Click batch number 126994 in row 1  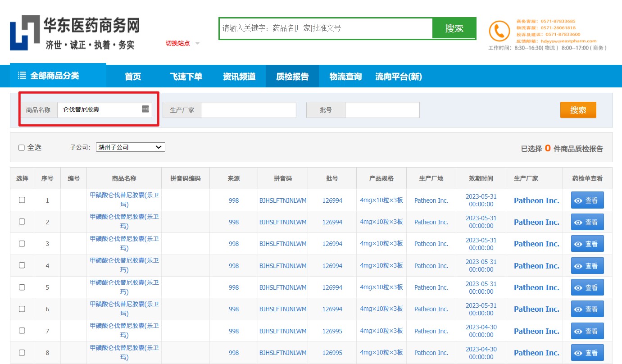tap(332, 200)
